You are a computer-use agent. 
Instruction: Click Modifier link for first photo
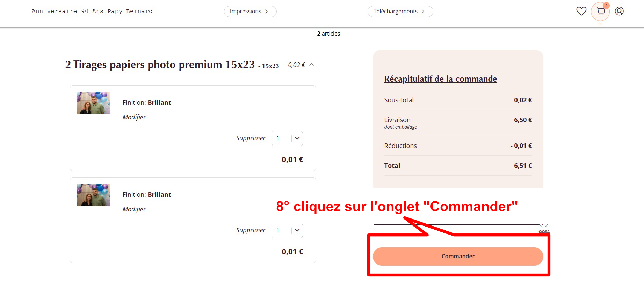[134, 117]
